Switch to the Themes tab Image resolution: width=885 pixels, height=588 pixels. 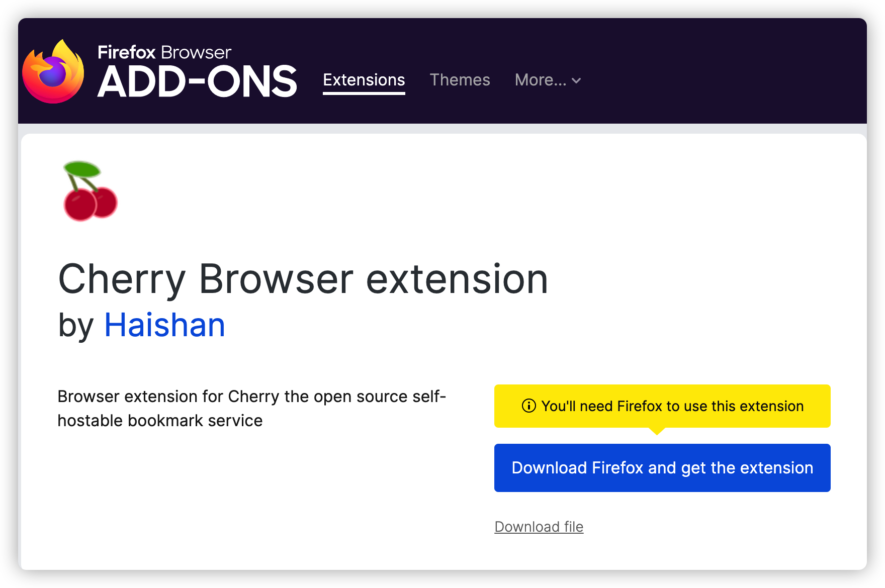click(x=460, y=80)
